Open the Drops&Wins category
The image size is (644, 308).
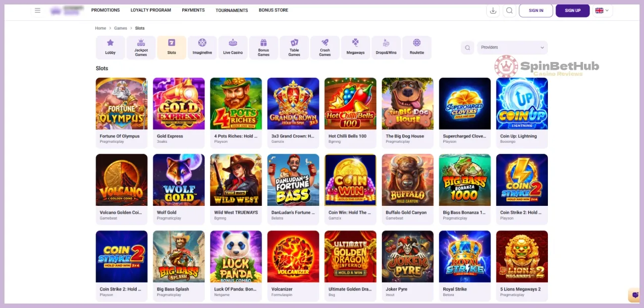[386, 48]
